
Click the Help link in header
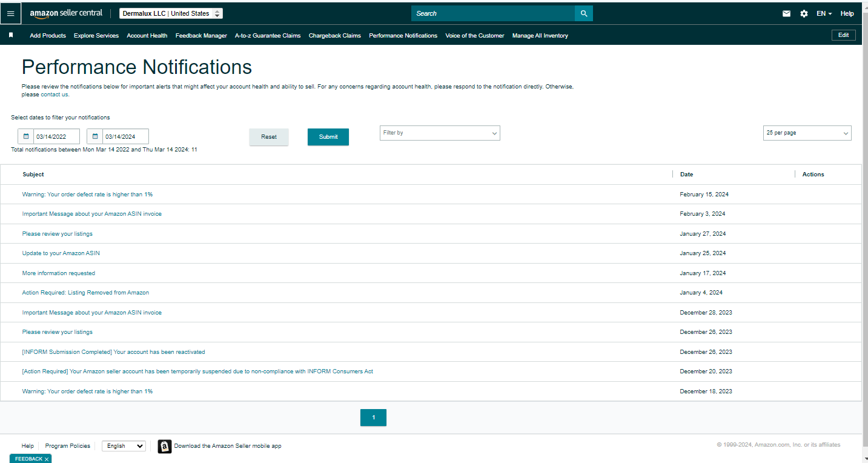click(x=847, y=13)
